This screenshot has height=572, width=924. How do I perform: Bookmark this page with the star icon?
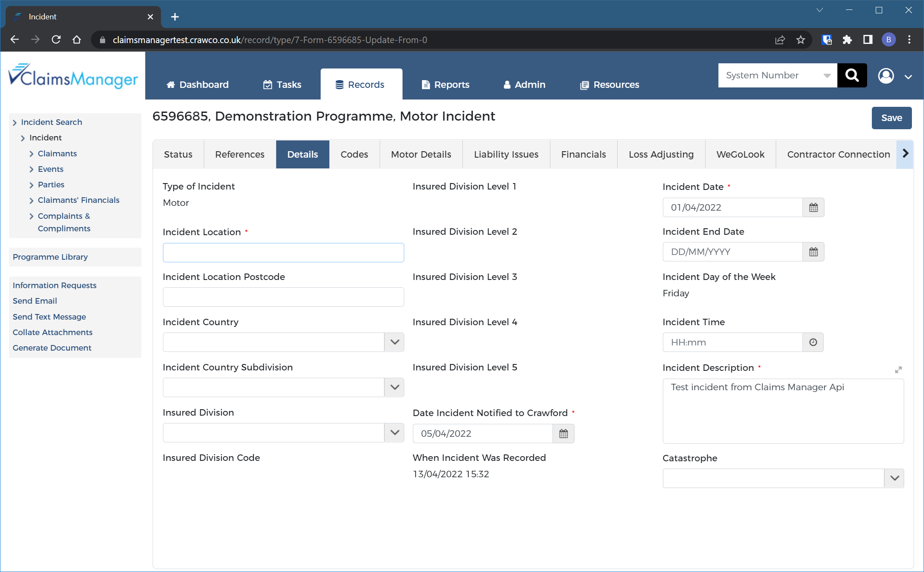[801, 40]
